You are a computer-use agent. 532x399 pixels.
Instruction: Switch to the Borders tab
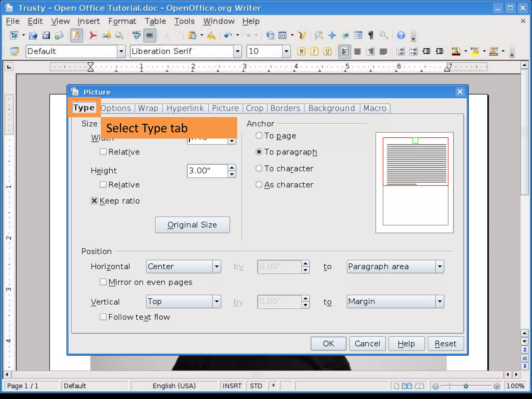[x=285, y=108]
